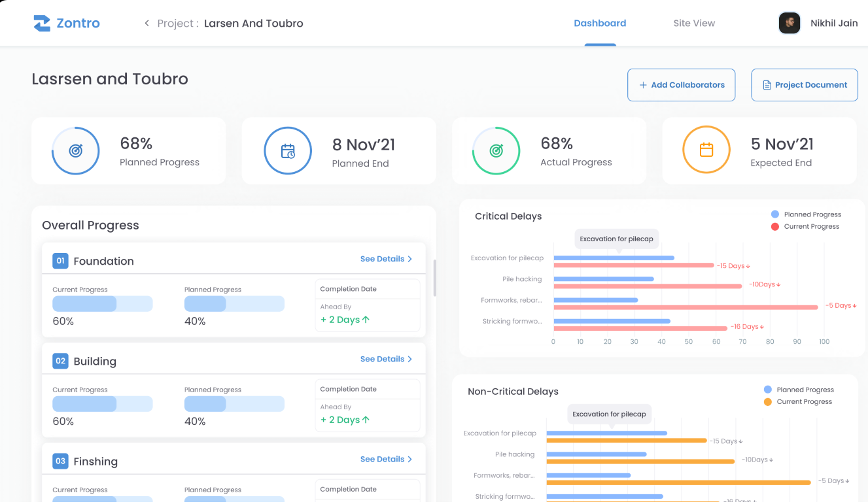Click the Non-Critical Delays chart heading

513,392
